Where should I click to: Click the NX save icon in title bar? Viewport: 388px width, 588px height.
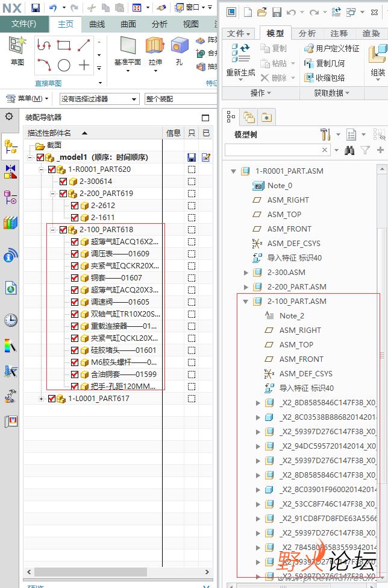coord(35,7)
